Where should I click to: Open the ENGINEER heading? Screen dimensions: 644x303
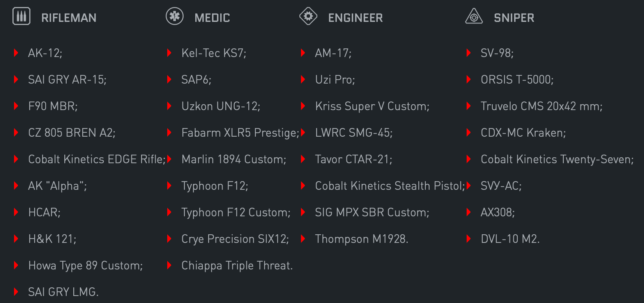(356, 18)
